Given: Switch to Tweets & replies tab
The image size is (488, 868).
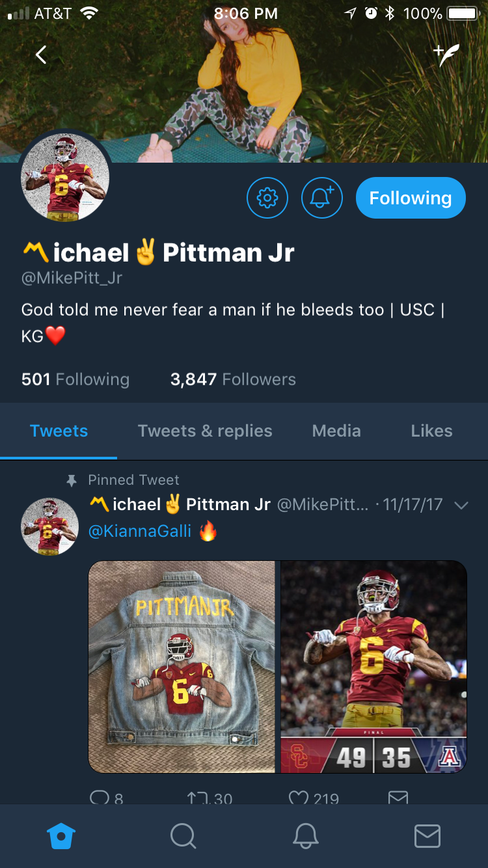Looking at the screenshot, I should 205,431.
